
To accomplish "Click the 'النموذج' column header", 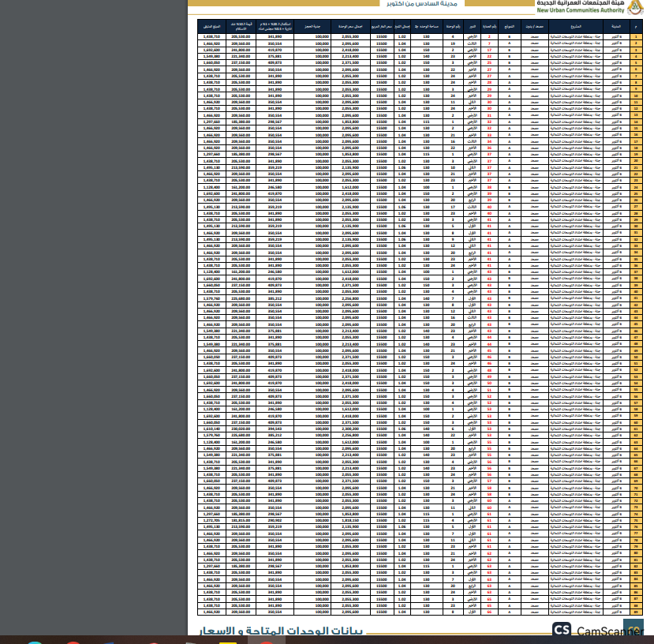I will (510, 26).
